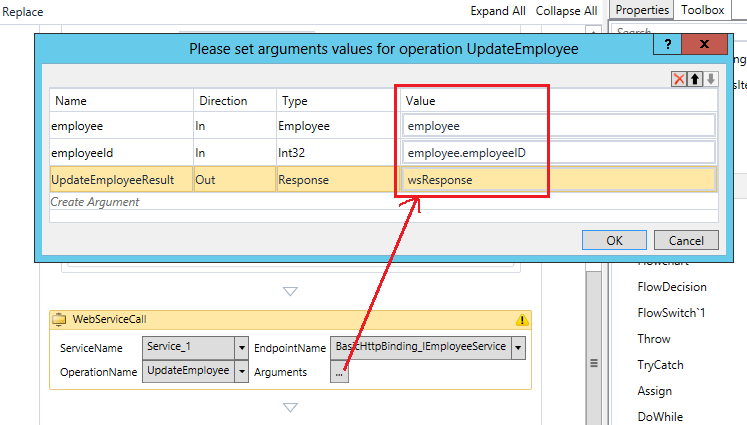Move the selected argument down
Viewport: 747px width, 425px height.
click(x=710, y=79)
